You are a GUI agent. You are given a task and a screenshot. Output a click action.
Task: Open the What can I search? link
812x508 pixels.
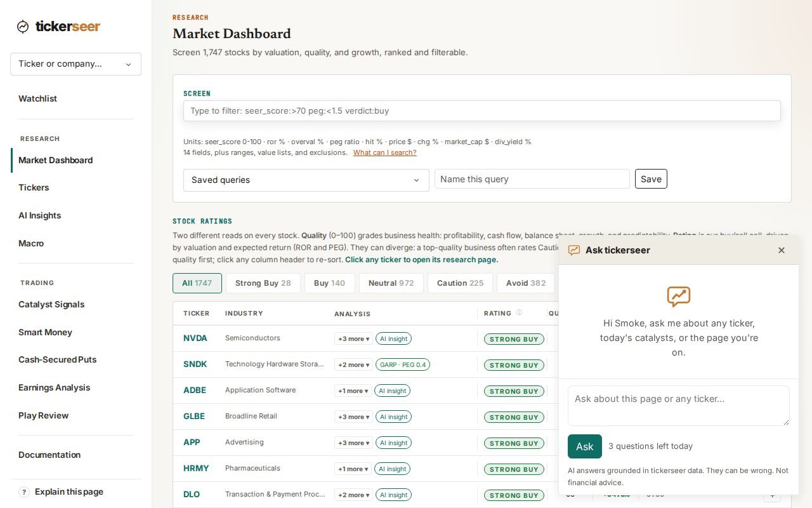385,152
